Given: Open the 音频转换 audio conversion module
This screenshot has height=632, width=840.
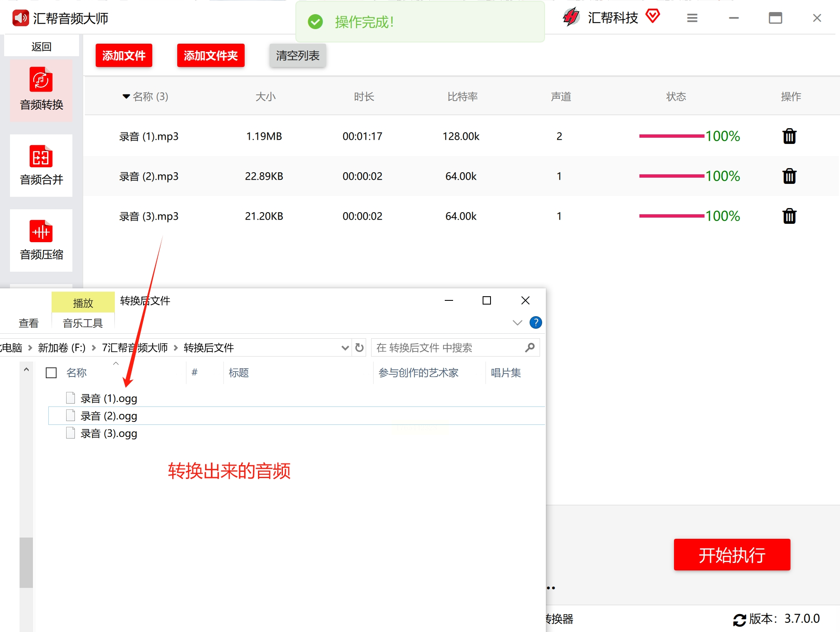Looking at the screenshot, I should click(41, 90).
